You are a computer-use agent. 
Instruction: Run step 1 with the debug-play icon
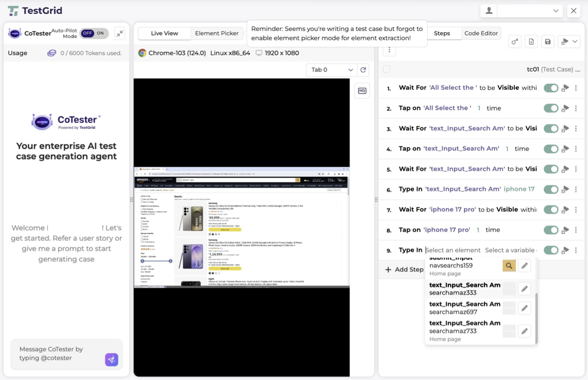(565, 88)
